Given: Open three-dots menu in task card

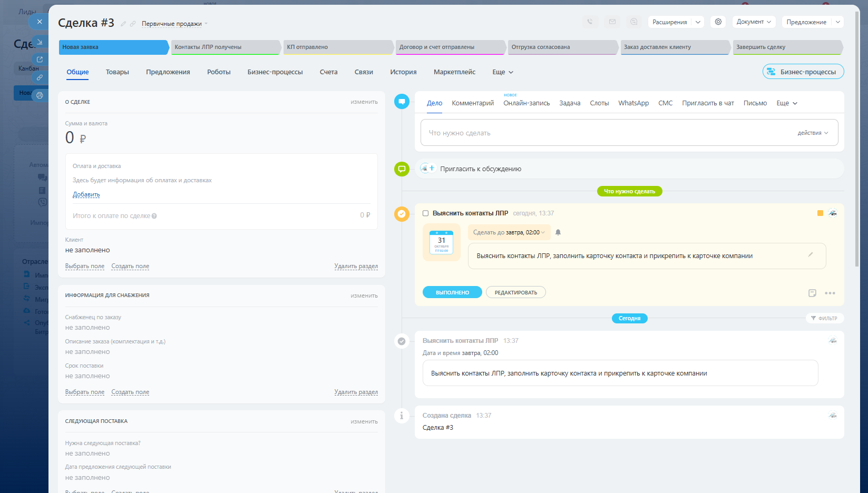Looking at the screenshot, I should (830, 293).
